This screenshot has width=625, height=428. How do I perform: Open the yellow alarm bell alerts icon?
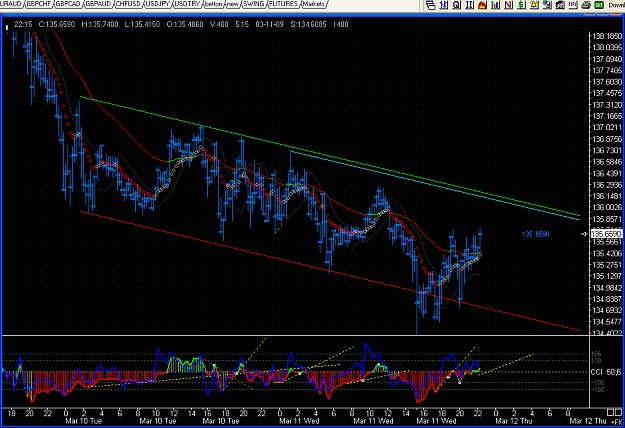coord(534,5)
